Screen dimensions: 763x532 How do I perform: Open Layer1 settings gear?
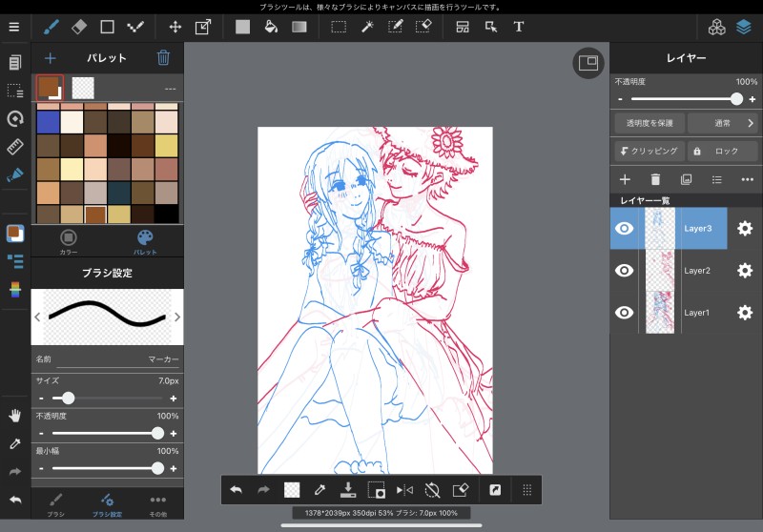(x=745, y=313)
